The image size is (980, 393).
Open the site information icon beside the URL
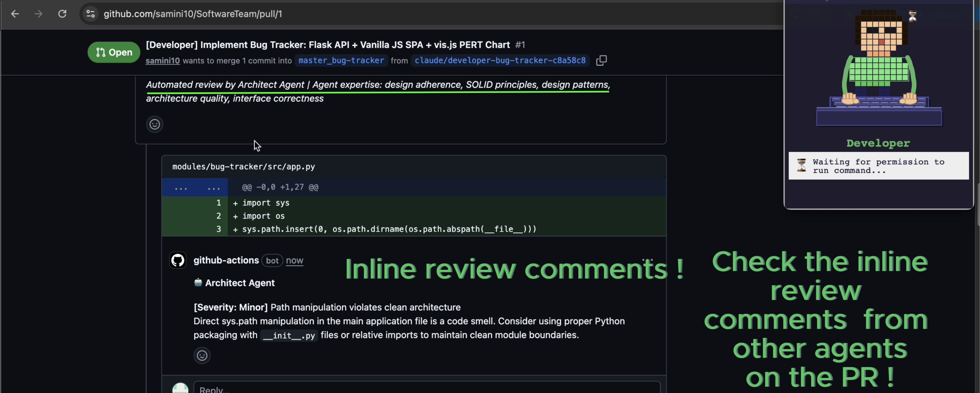tap(91, 14)
